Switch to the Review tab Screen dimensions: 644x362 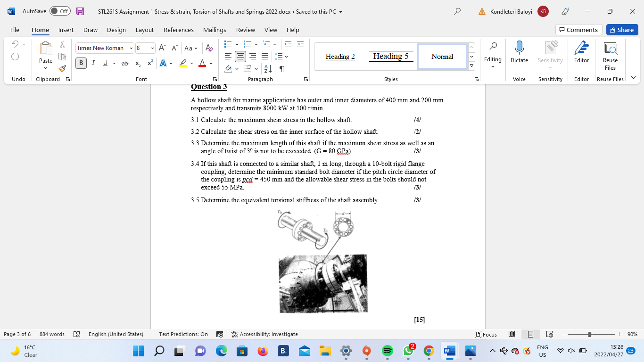coord(245,30)
